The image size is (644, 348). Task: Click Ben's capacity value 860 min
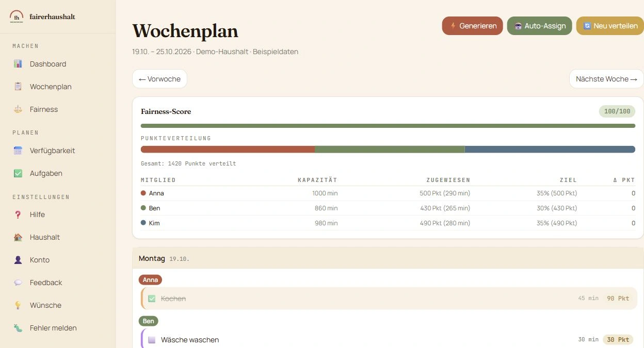coord(326,208)
